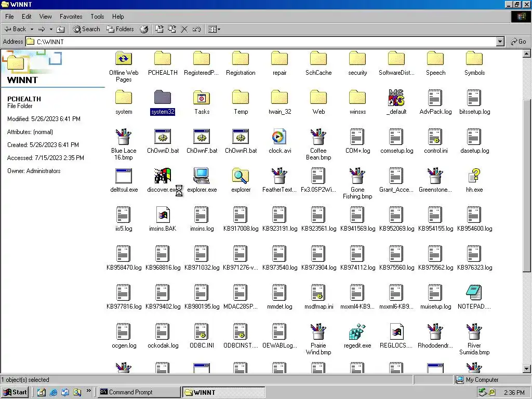
Task: Go up one folder level
Action: 60,29
